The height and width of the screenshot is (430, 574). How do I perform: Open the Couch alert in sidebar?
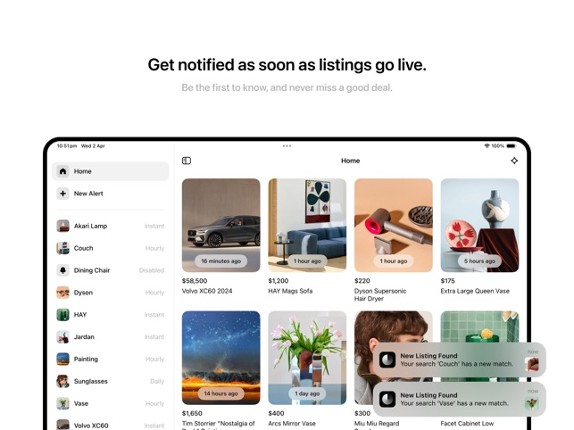110,248
